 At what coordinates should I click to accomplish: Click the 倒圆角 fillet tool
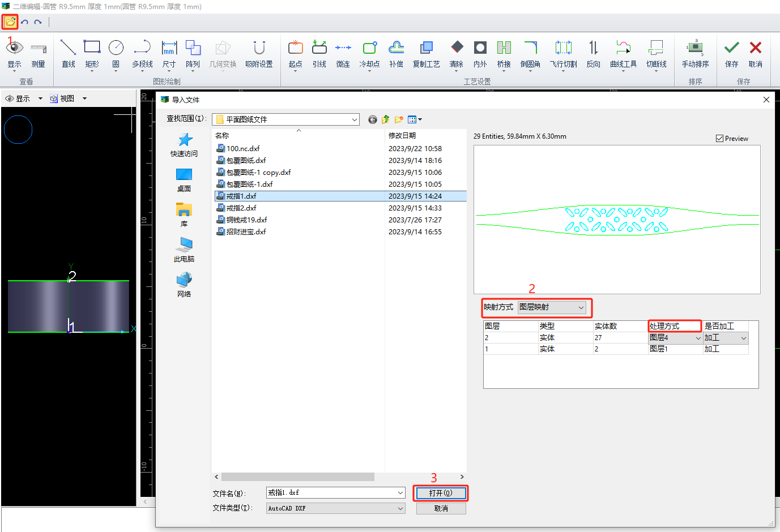(x=530, y=55)
